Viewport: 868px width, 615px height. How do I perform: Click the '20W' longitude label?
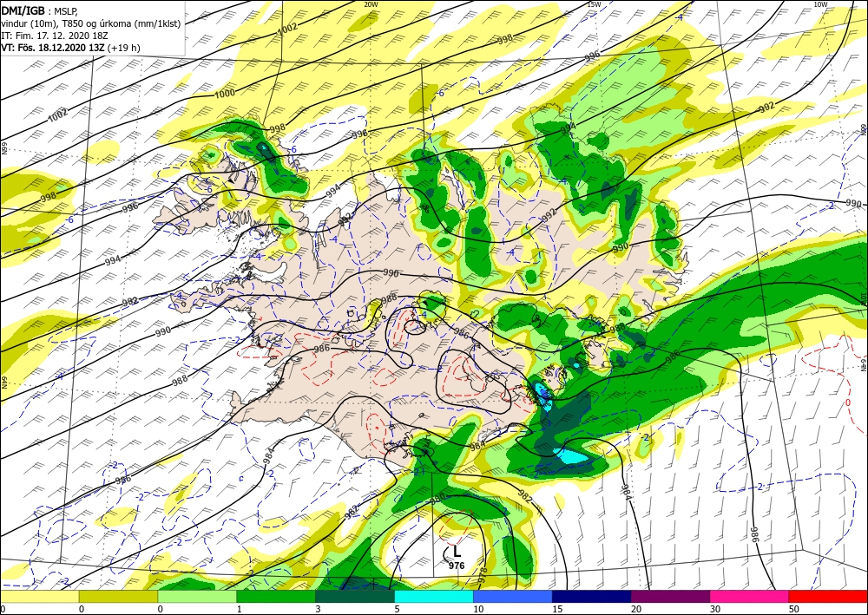[x=371, y=4]
